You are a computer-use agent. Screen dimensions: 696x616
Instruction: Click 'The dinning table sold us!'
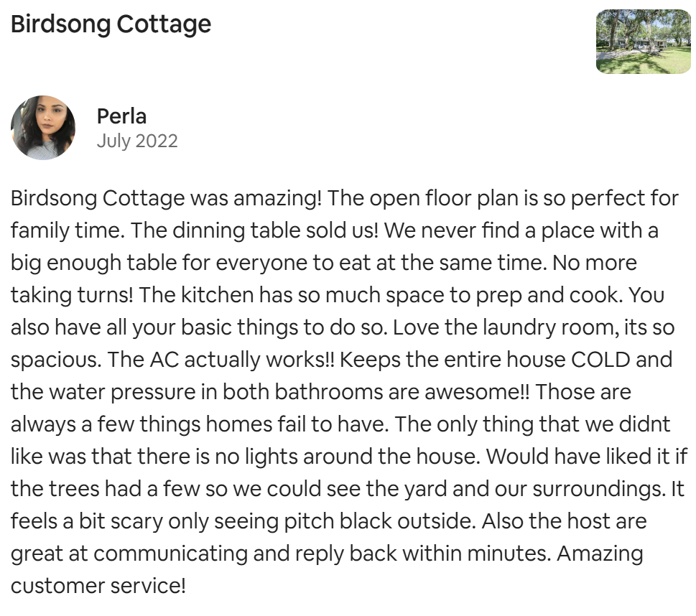pyautogui.click(x=254, y=230)
